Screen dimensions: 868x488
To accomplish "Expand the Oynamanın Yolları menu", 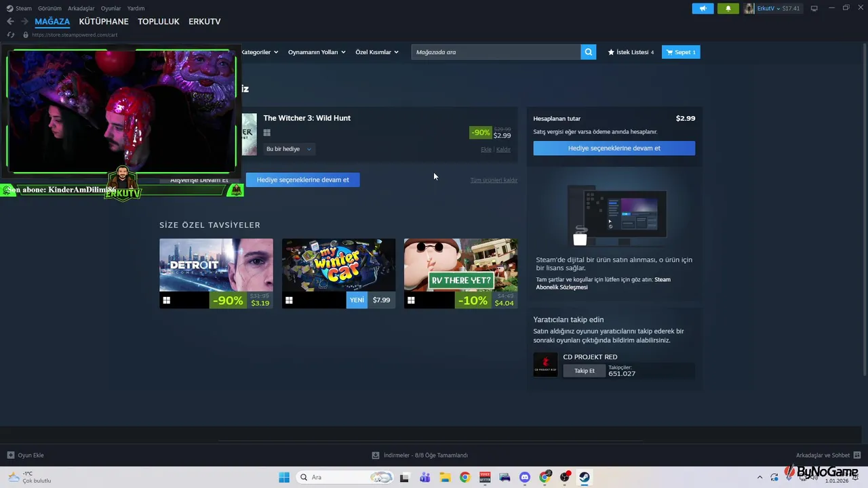I will click(x=317, y=52).
